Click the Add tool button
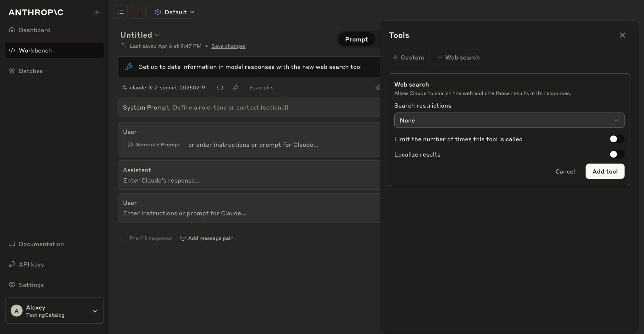Image resolution: width=644 pixels, height=334 pixels. click(x=605, y=172)
